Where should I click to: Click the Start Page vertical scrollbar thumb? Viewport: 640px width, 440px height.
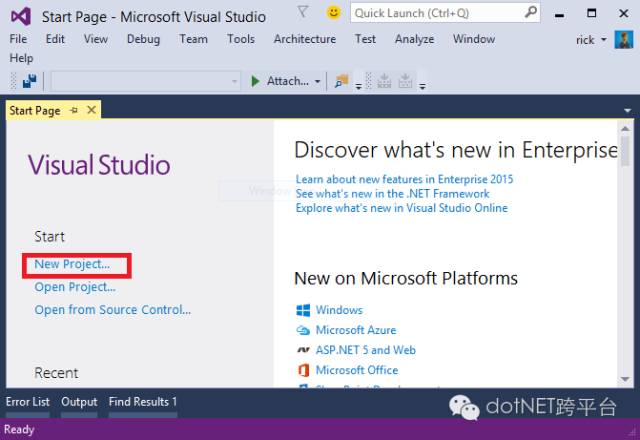tap(625, 151)
